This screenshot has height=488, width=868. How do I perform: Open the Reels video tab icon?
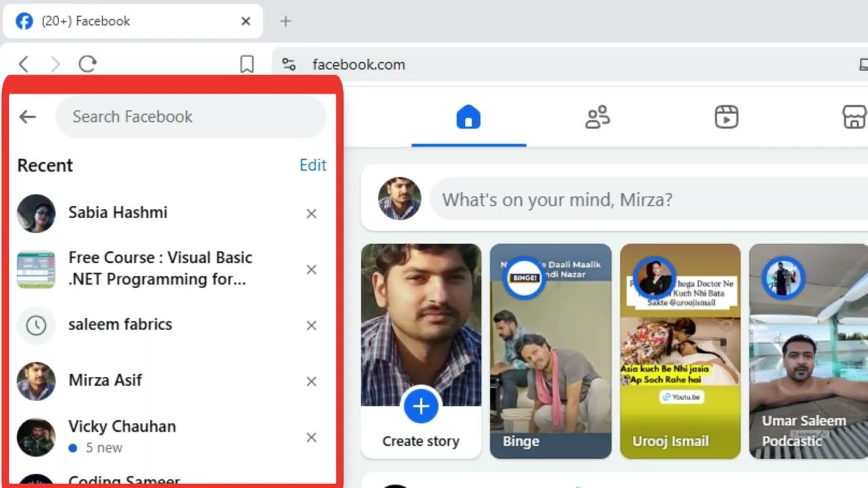[x=726, y=117]
